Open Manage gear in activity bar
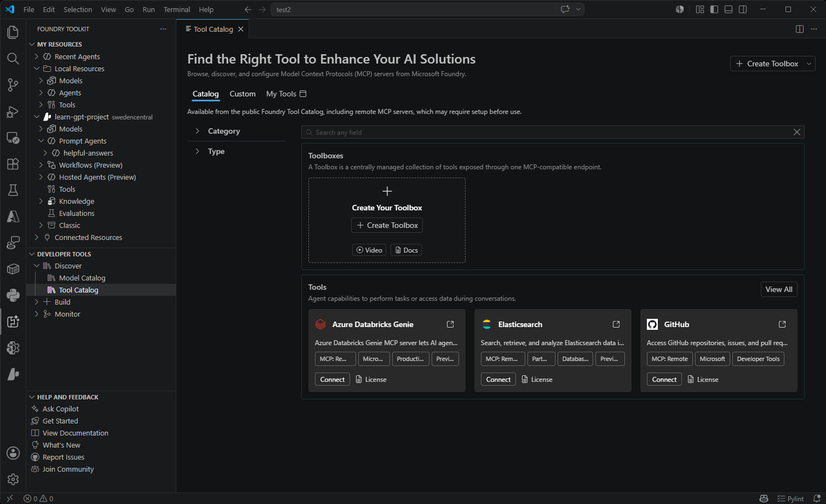This screenshot has width=826, height=504. click(13, 479)
